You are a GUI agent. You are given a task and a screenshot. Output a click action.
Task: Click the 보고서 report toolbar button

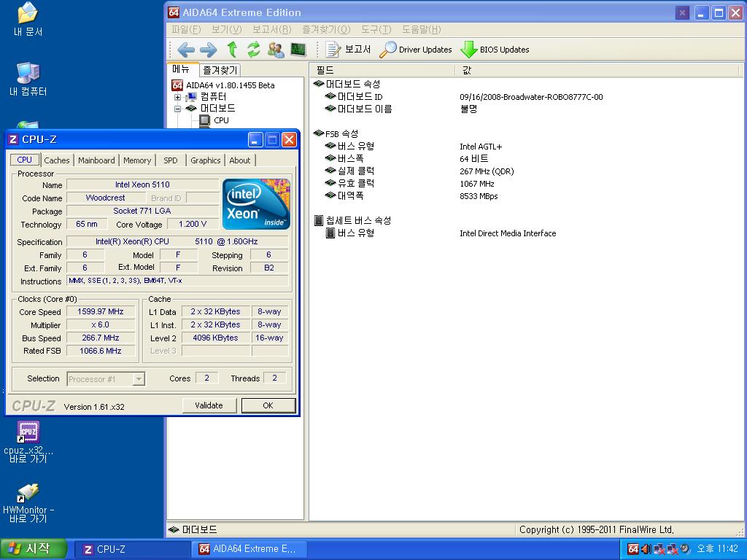348,49
